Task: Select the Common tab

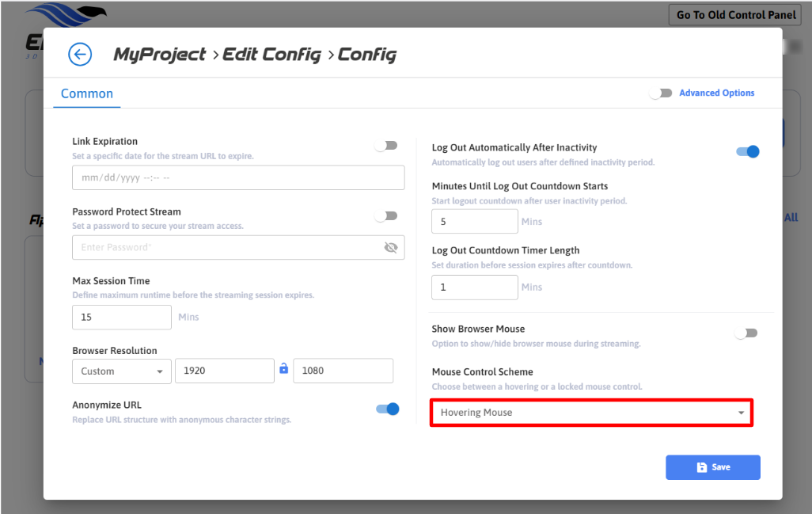Action: coord(87,93)
